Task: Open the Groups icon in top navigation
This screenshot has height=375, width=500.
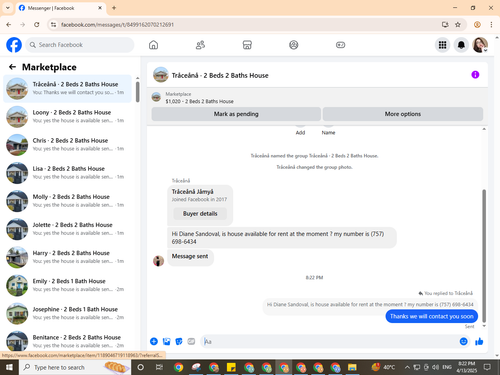Action: 294,45
